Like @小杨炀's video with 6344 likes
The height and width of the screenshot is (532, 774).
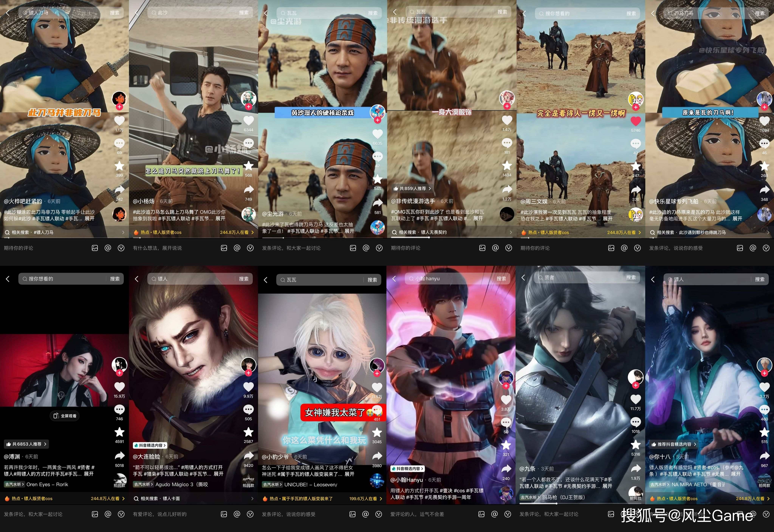pos(248,121)
